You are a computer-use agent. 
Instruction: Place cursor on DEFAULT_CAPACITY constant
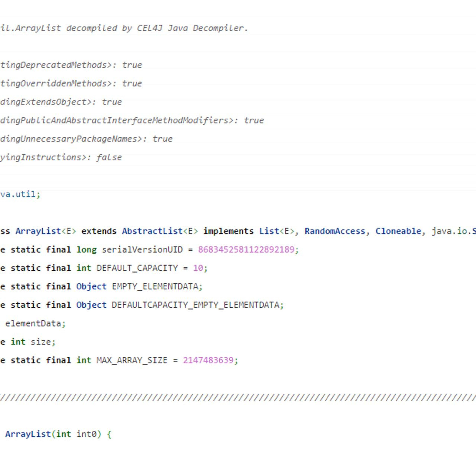pos(137,268)
